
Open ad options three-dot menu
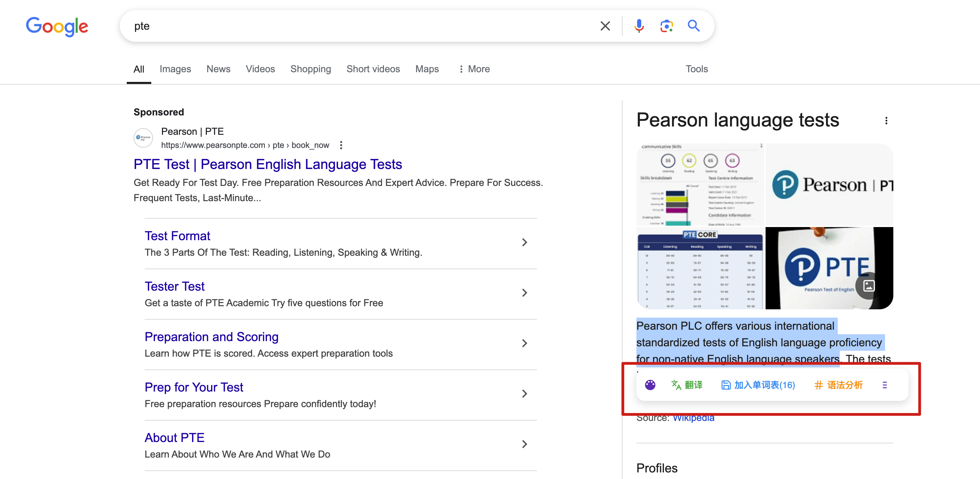341,145
